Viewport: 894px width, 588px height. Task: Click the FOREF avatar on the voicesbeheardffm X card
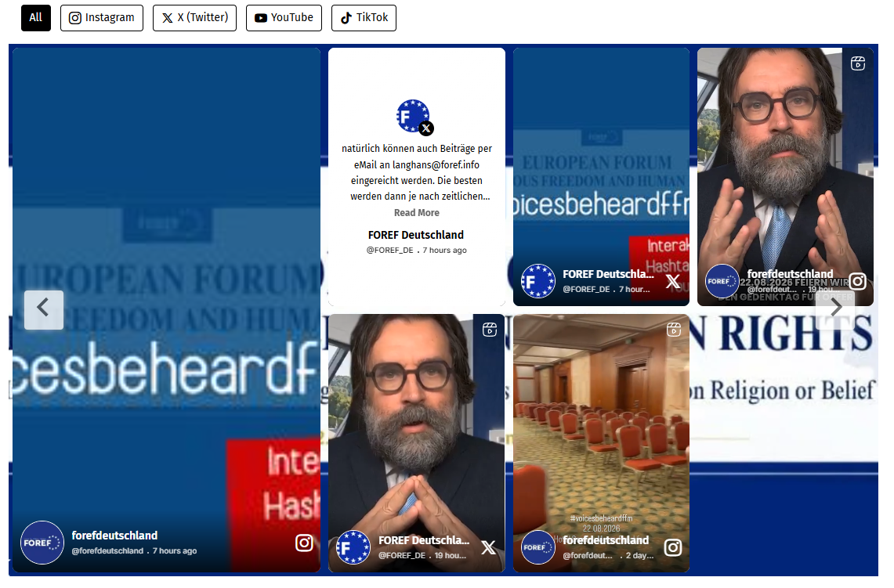click(537, 281)
